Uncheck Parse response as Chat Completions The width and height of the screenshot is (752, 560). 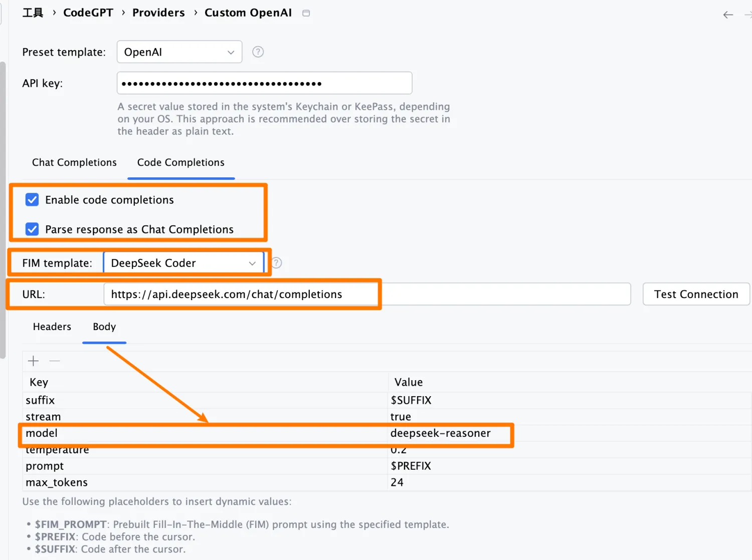32,229
